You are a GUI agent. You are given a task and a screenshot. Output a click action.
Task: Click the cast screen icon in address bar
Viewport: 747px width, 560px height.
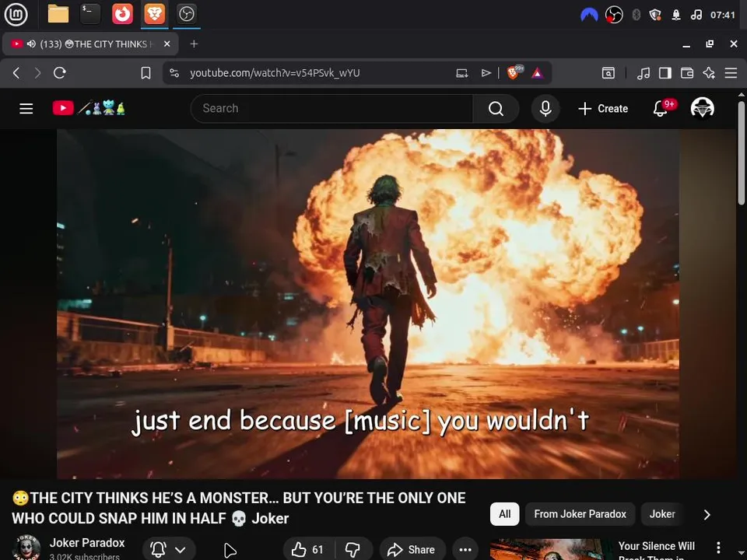pos(461,73)
